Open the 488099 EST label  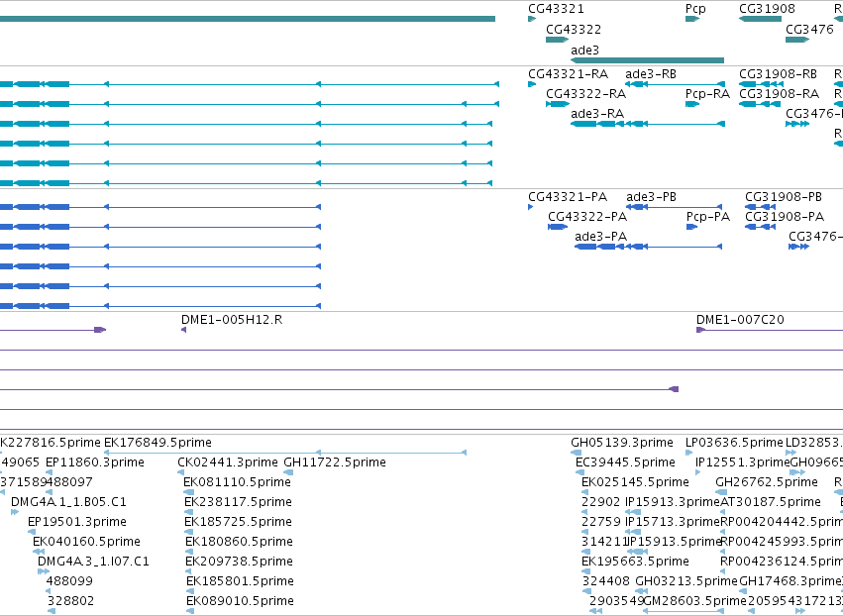(x=69, y=581)
